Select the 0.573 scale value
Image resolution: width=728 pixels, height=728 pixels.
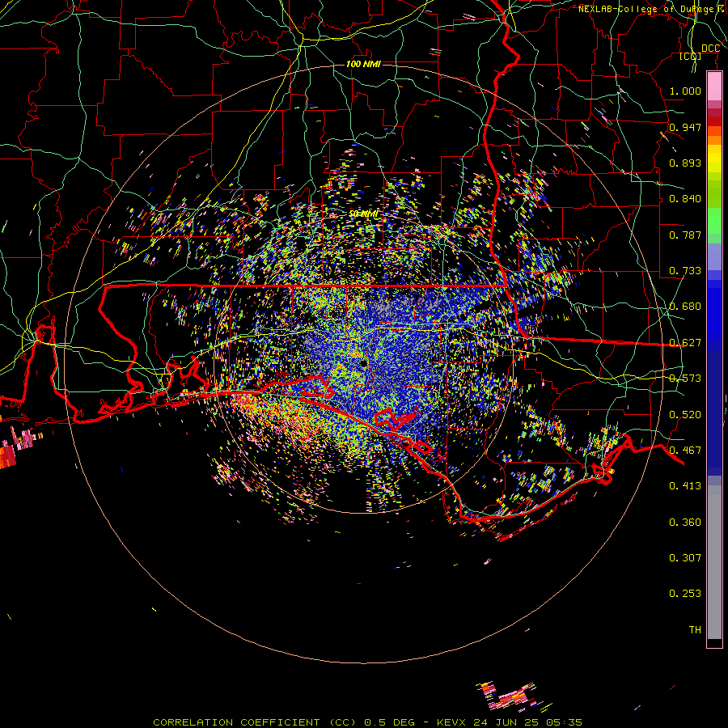(x=685, y=379)
